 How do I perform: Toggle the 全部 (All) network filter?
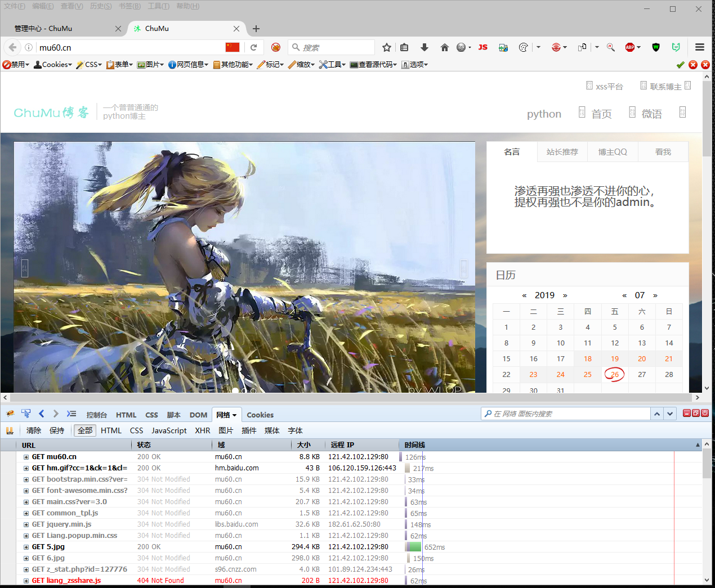[x=85, y=430]
